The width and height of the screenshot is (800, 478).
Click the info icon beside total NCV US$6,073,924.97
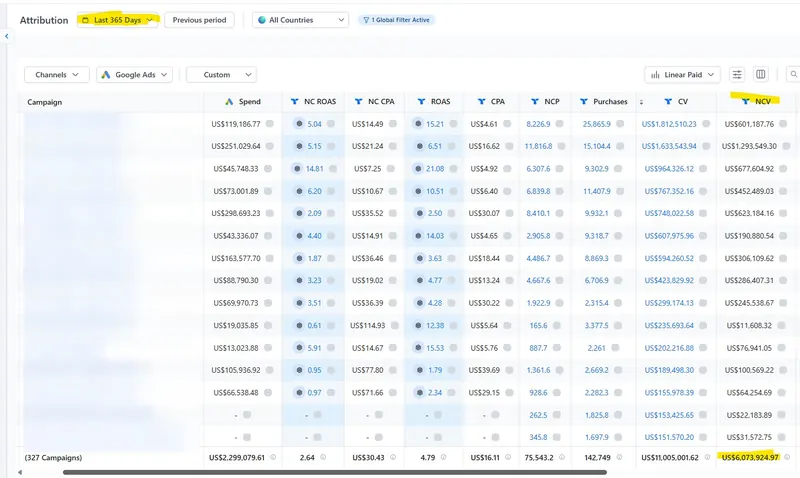click(787, 457)
